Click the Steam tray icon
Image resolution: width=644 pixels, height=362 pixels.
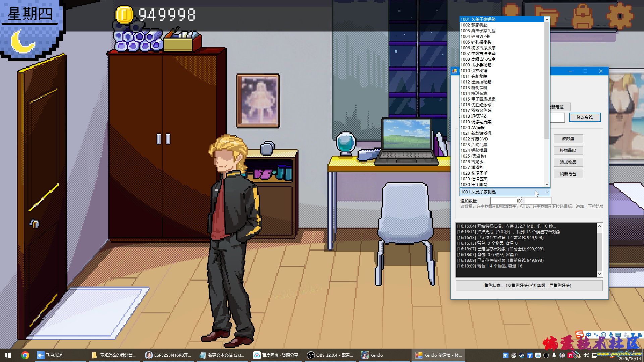coord(522,355)
